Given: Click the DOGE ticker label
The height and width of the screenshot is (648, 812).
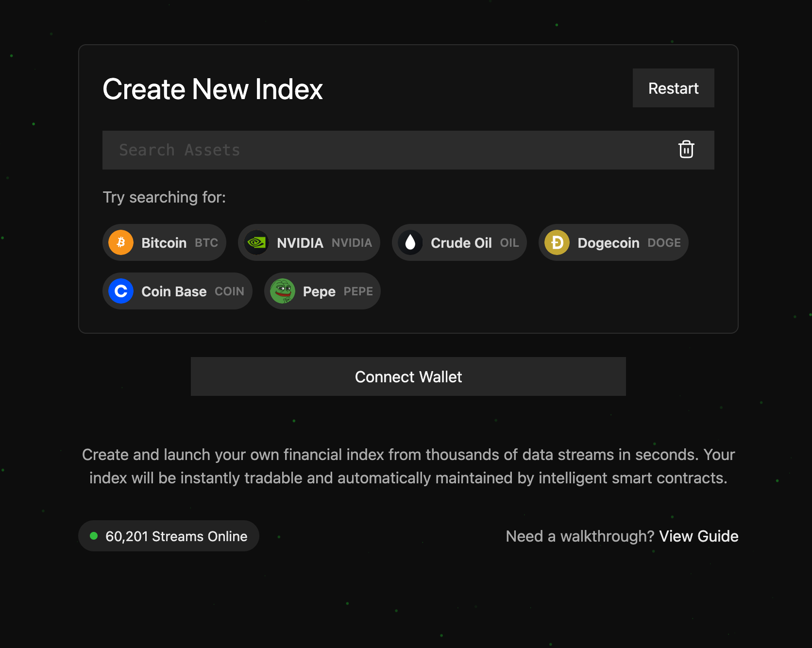Looking at the screenshot, I should coord(664,243).
